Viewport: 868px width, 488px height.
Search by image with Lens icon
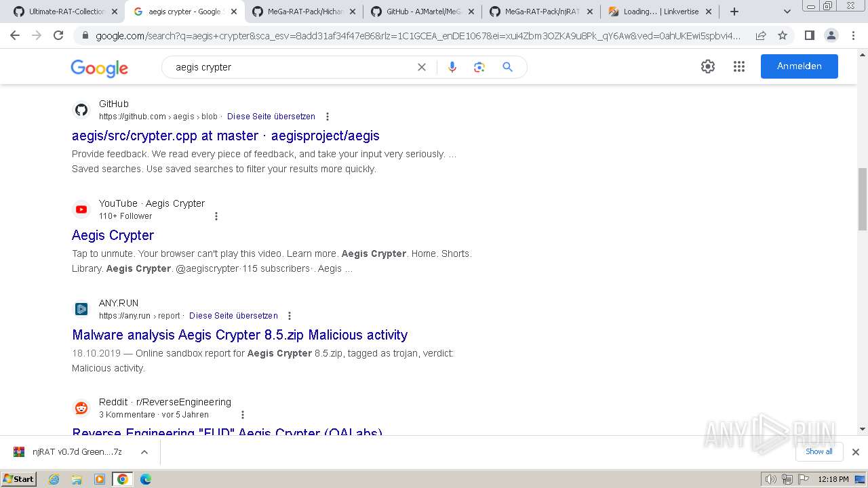tap(479, 67)
